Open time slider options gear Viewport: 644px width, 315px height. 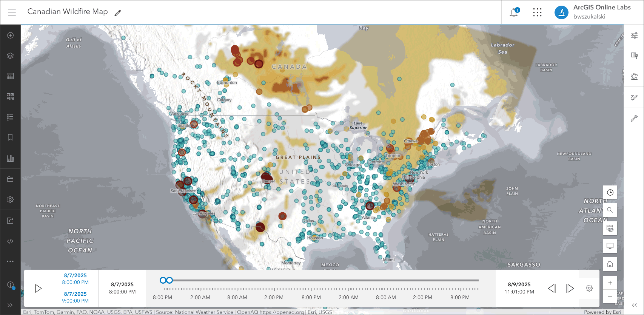pyautogui.click(x=589, y=288)
